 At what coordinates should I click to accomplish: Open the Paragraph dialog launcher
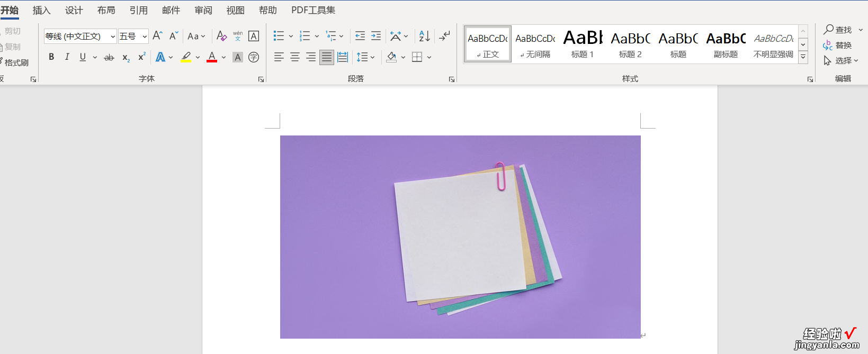click(x=452, y=79)
